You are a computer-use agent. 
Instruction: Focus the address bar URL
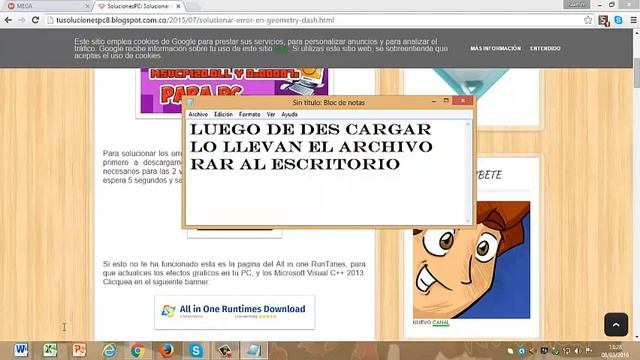pos(195,20)
